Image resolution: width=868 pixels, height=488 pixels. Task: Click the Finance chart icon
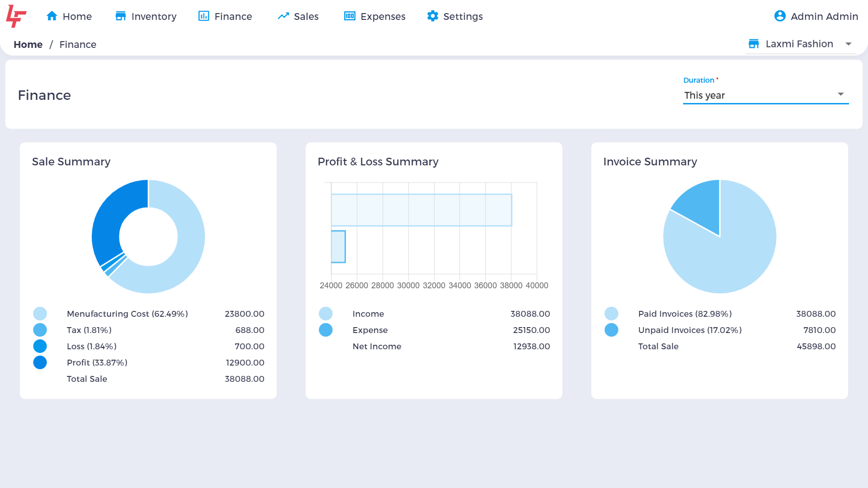[x=204, y=16]
